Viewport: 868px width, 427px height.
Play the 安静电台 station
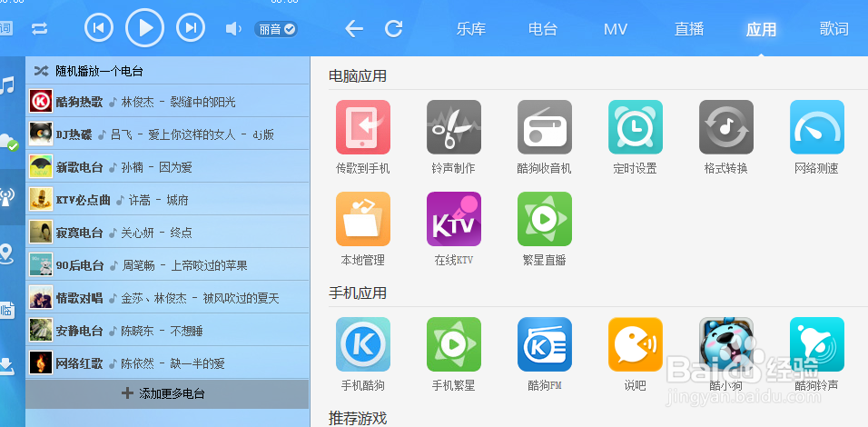tap(167, 331)
